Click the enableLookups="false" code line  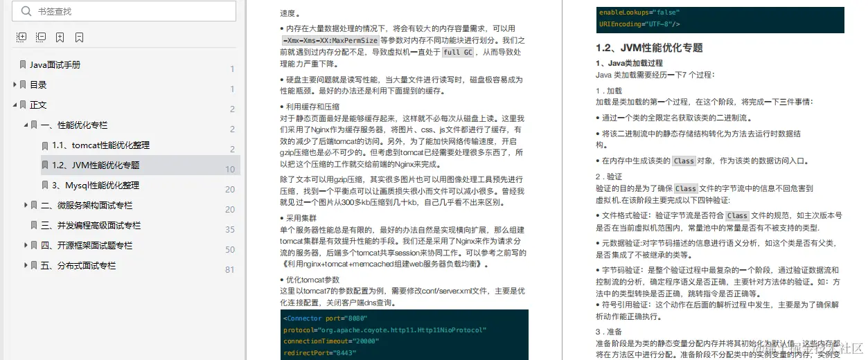click(x=639, y=12)
